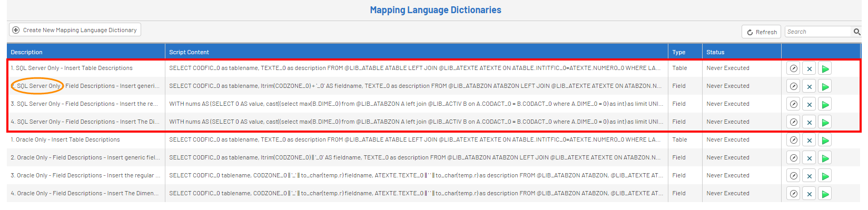Select the 3. Oracle Only field descriptions row
868x210 pixels.
pos(433,176)
